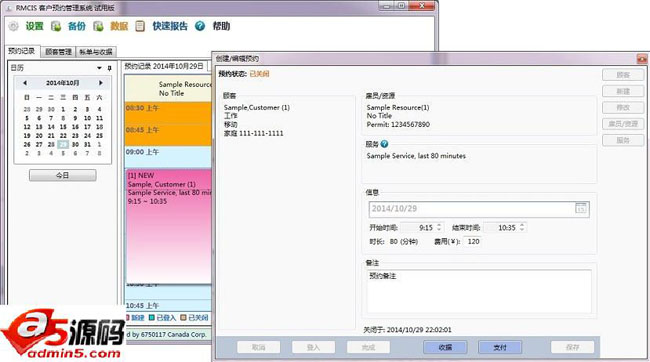This screenshot has height=362, width=650.
Task: Click Sample Service, last 80 minutes text in dialog
Action: [x=416, y=156]
